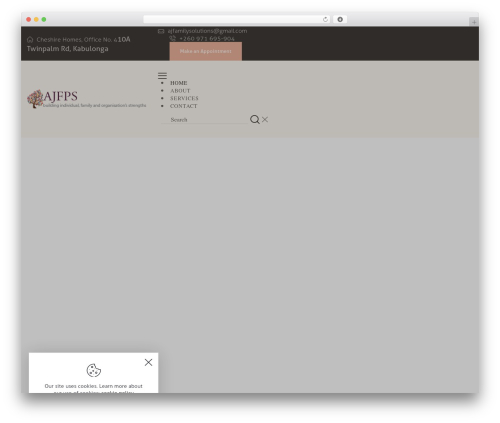Viewport: 500px width, 423px height.
Task: Click the cookie icon in notice
Action: click(94, 370)
